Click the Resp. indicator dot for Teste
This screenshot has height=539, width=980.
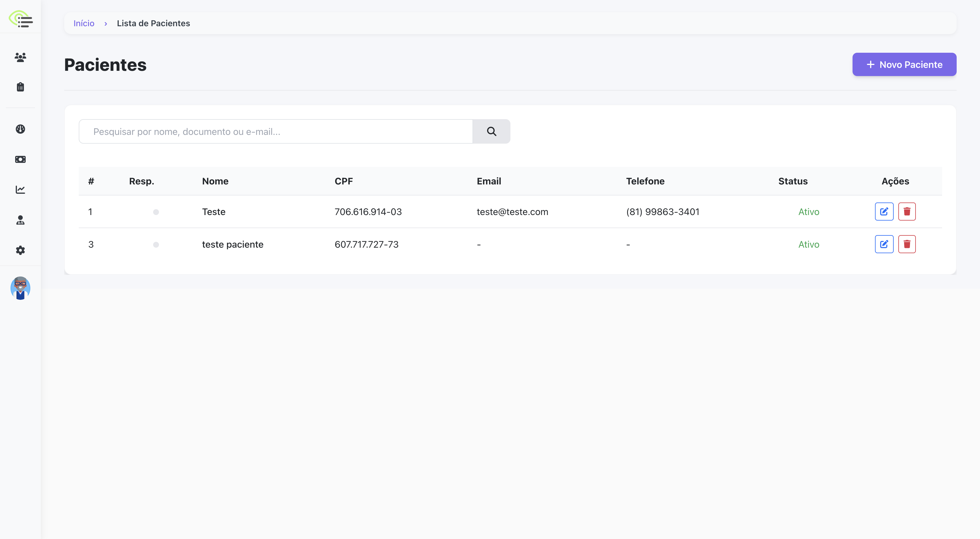(156, 212)
